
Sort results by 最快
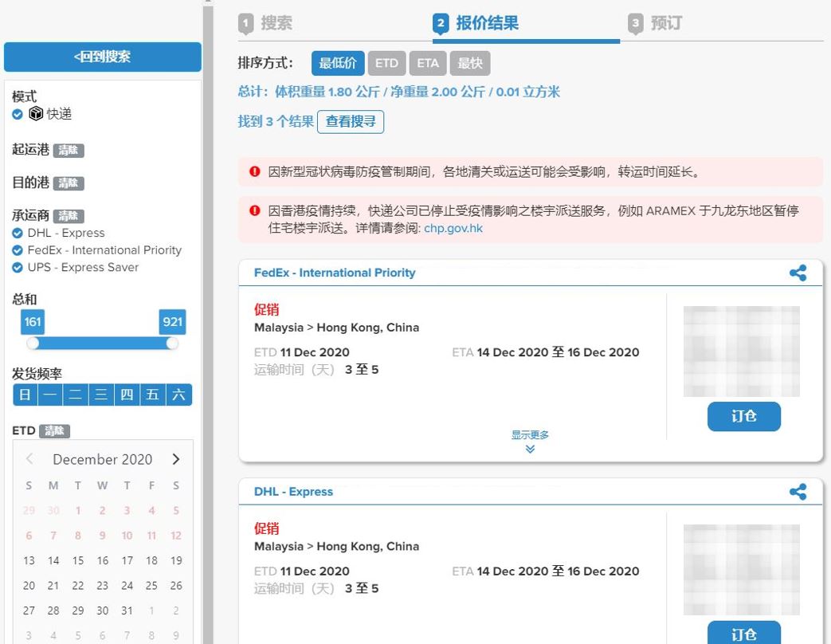470,64
